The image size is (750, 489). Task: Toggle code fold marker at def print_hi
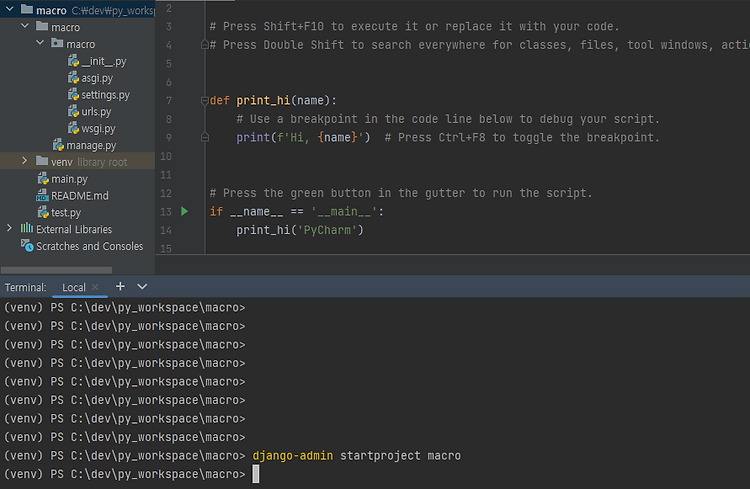(x=205, y=100)
